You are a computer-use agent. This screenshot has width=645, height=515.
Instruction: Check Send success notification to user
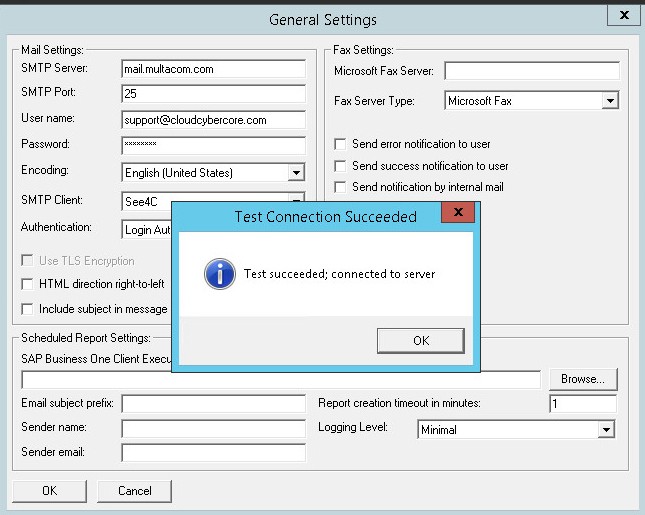[x=341, y=166]
